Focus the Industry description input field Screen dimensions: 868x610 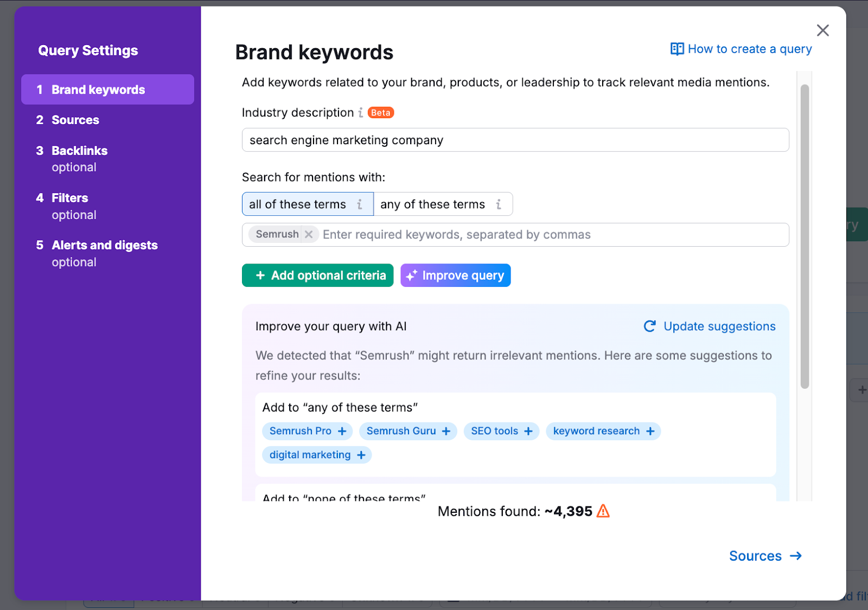(x=515, y=140)
